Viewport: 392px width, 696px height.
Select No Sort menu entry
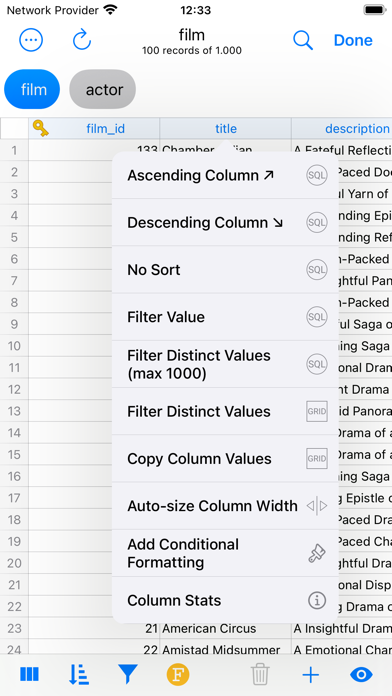coord(225,269)
